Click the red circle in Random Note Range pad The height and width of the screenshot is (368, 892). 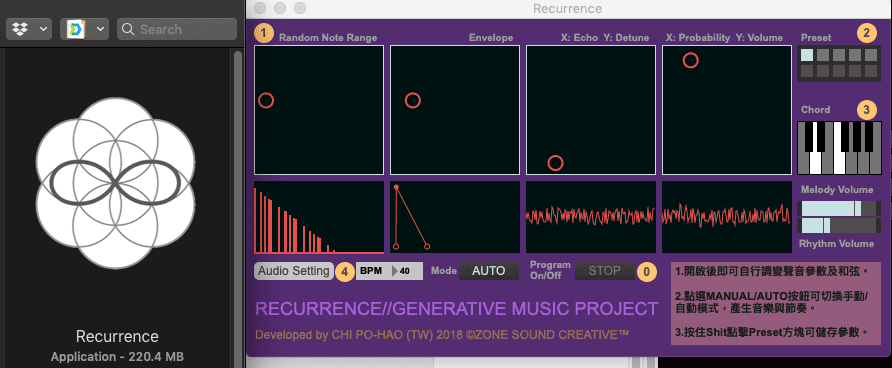point(266,101)
